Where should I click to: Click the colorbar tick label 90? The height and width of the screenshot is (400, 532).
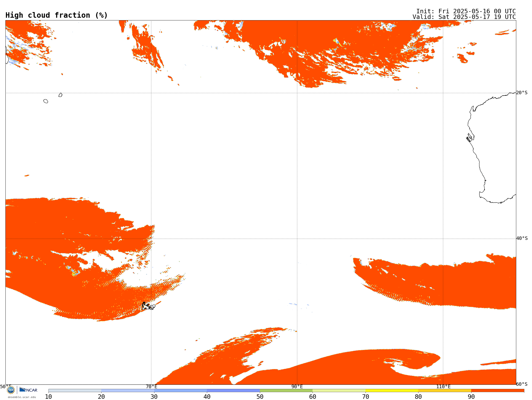coord(471,397)
